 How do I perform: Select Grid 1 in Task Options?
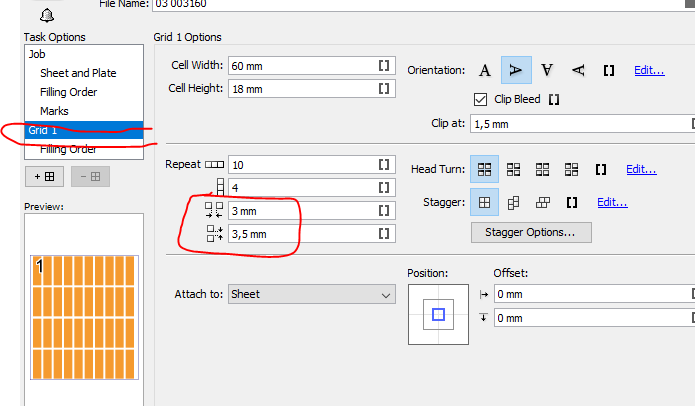[x=84, y=130]
